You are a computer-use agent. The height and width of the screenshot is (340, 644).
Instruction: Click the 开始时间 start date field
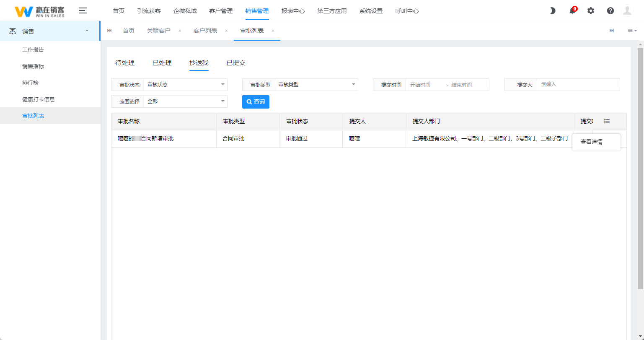[424, 85]
